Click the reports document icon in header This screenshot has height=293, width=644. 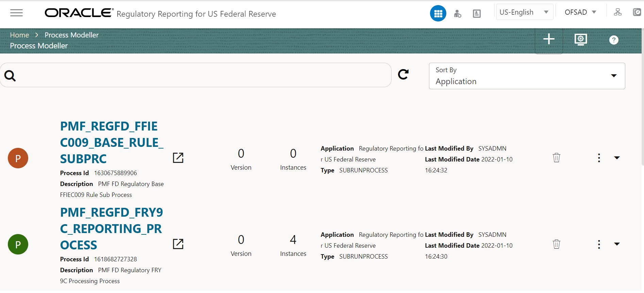477,14
